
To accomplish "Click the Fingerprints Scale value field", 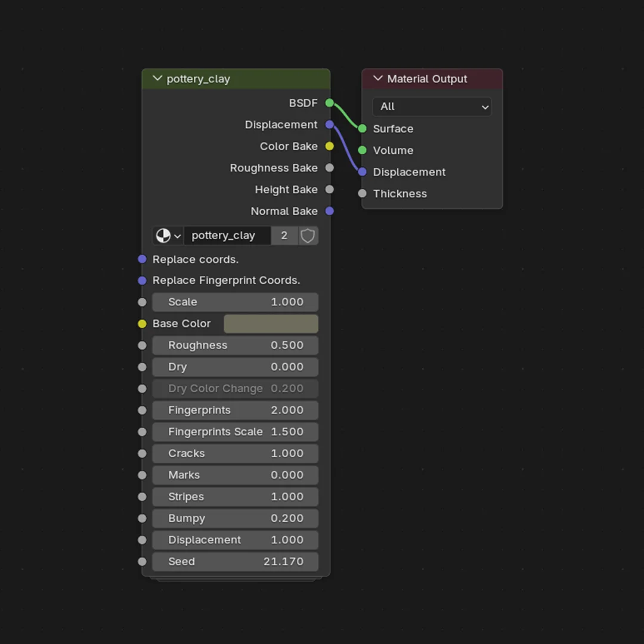I will click(x=235, y=431).
